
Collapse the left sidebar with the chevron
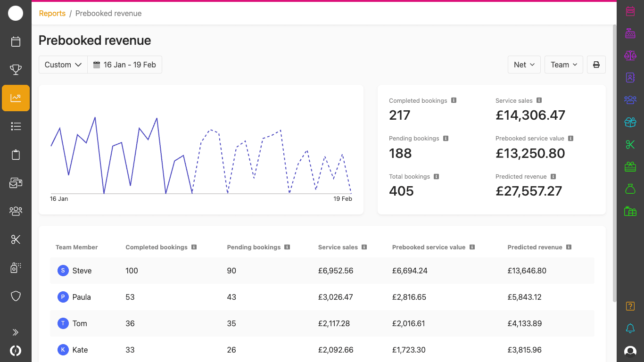pos(16,332)
